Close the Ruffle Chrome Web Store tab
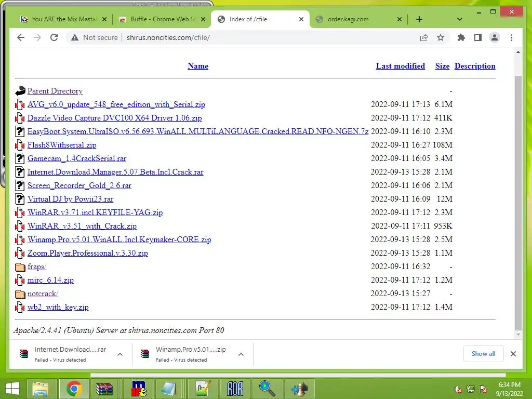The height and width of the screenshot is (399, 532). pos(203,19)
